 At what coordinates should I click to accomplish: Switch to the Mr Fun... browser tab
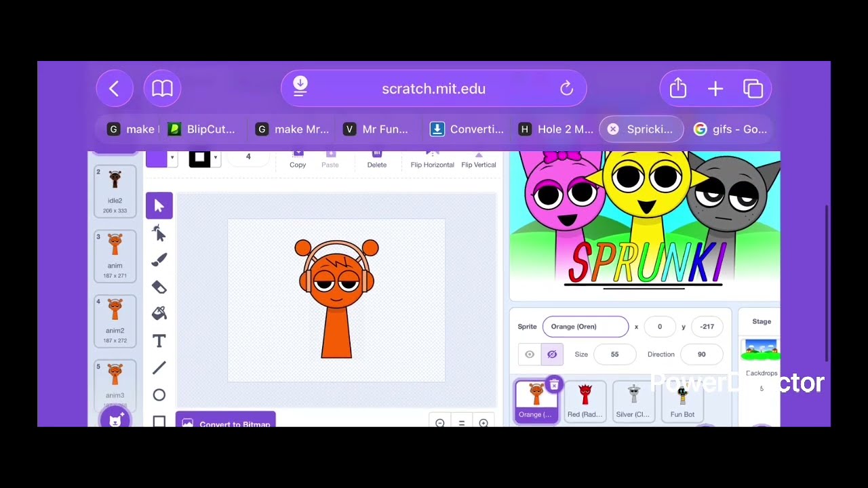(x=376, y=129)
